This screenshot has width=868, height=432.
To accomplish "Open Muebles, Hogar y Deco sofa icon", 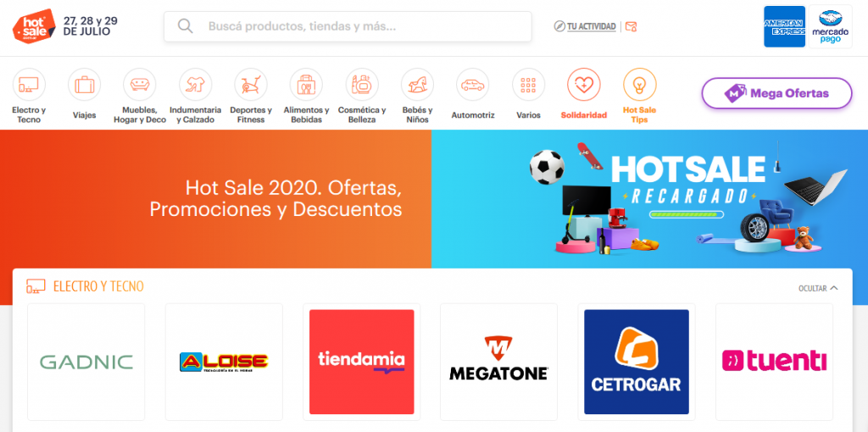I will (140, 85).
